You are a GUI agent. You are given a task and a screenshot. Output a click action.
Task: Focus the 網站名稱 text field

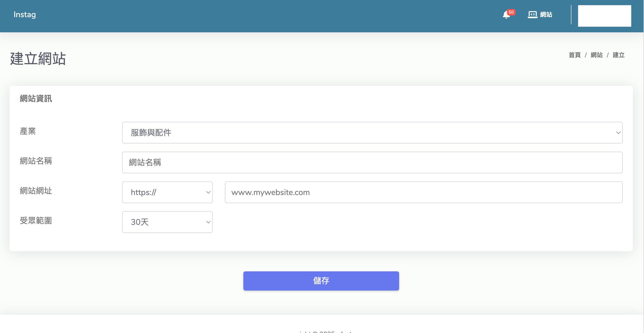click(x=372, y=162)
